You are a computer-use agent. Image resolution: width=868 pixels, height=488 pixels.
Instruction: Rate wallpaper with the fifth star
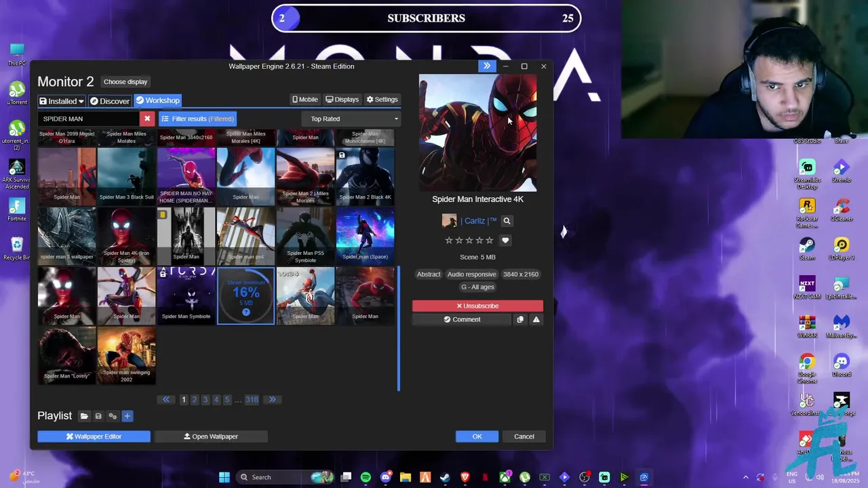pos(490,241)
